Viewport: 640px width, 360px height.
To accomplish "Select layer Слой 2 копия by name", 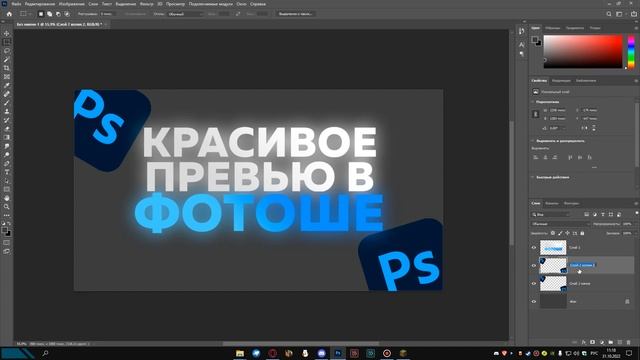I will point(580,283).
